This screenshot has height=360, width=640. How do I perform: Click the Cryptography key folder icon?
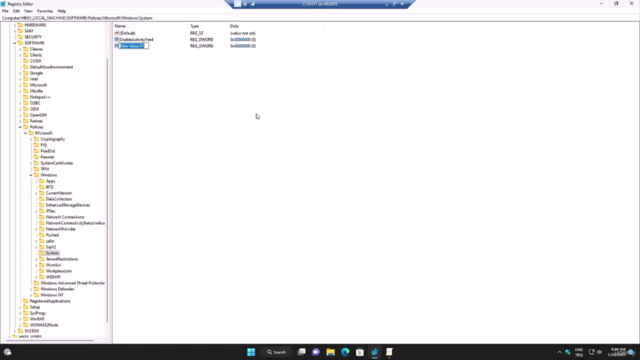pyautogui.click(x=36, y=139)
